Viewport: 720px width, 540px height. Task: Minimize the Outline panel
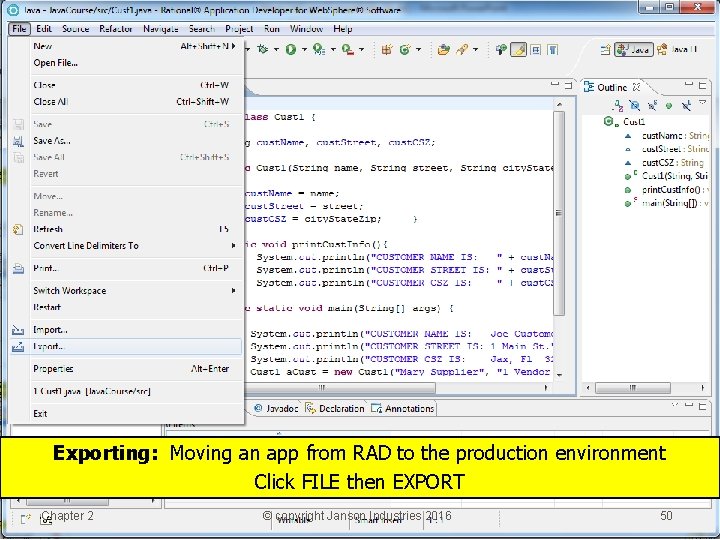(x=688, y=84)
